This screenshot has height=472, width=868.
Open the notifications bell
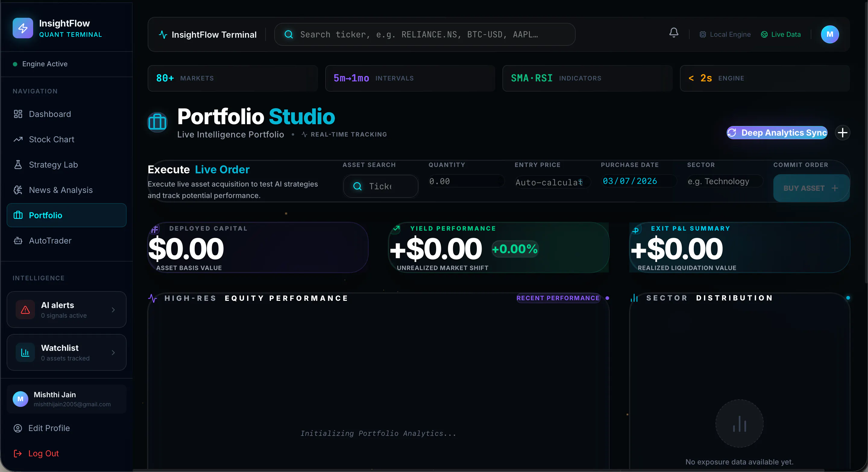tap(674, 33)
